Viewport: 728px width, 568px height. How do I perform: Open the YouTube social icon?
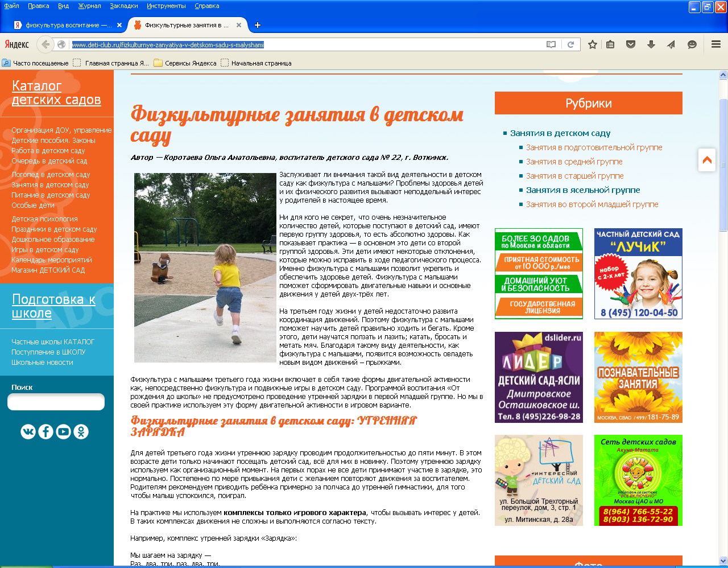[x=63, y=431]
